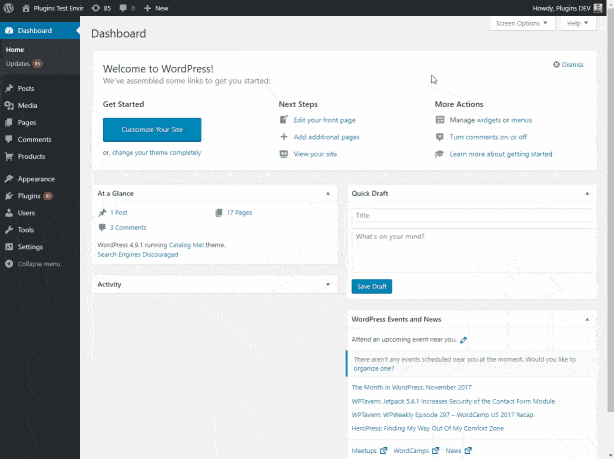Open the HeroPress Comfort Zone article
This screenshot has height=459, width=614.
click(428, 428)
